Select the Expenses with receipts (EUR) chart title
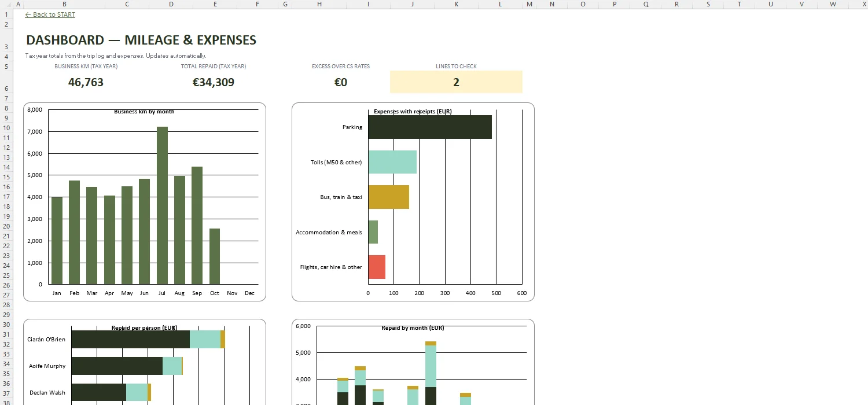Screen dimensions: 868x405 click(x=413, y=112)
